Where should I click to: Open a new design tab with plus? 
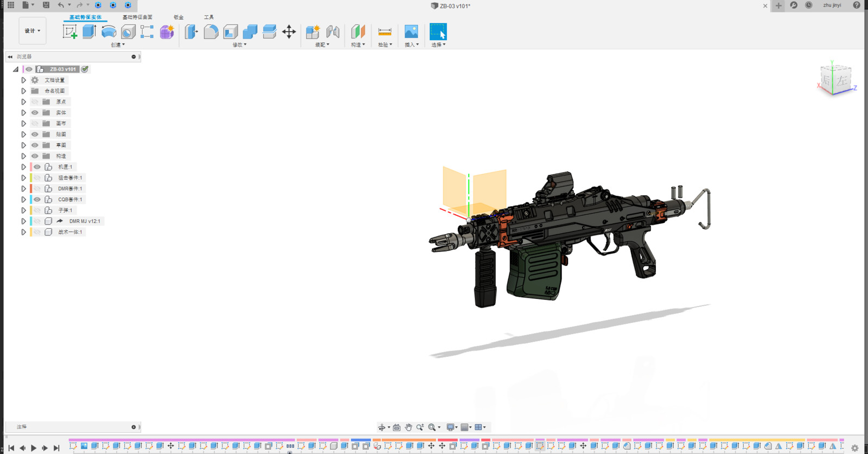coord(778,5)
